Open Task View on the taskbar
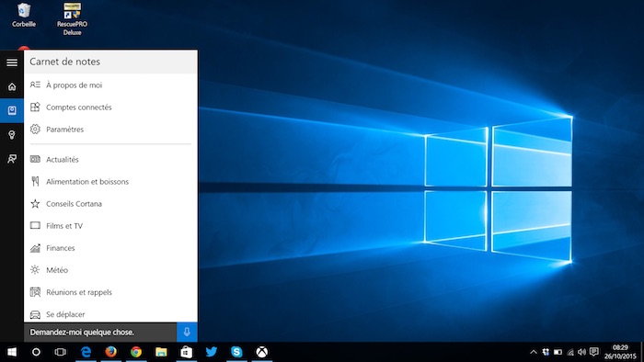This screenshot has width=644, height=362. pos(61,352)
